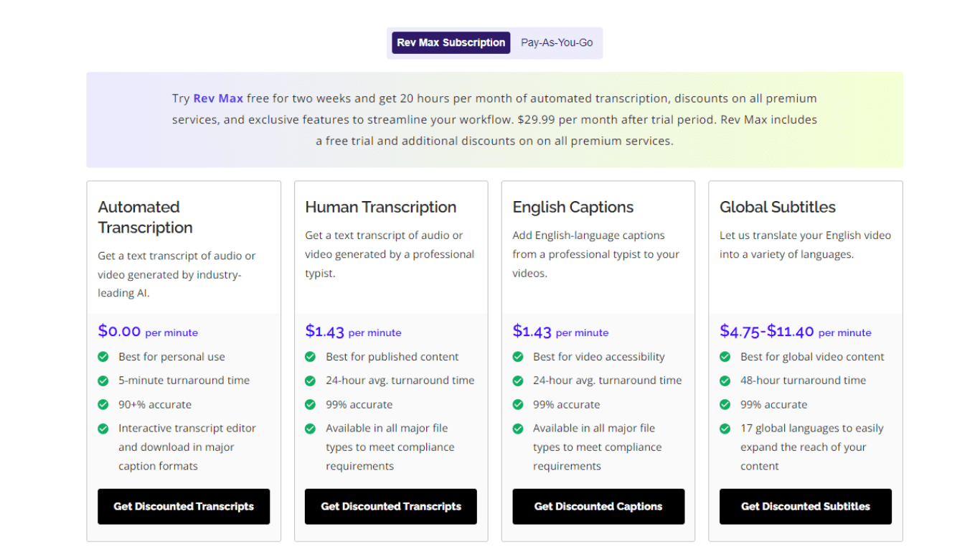980x550 pixels.
Task: Click checkmark icon beside Best for personal use
Action: click(103, 357)
